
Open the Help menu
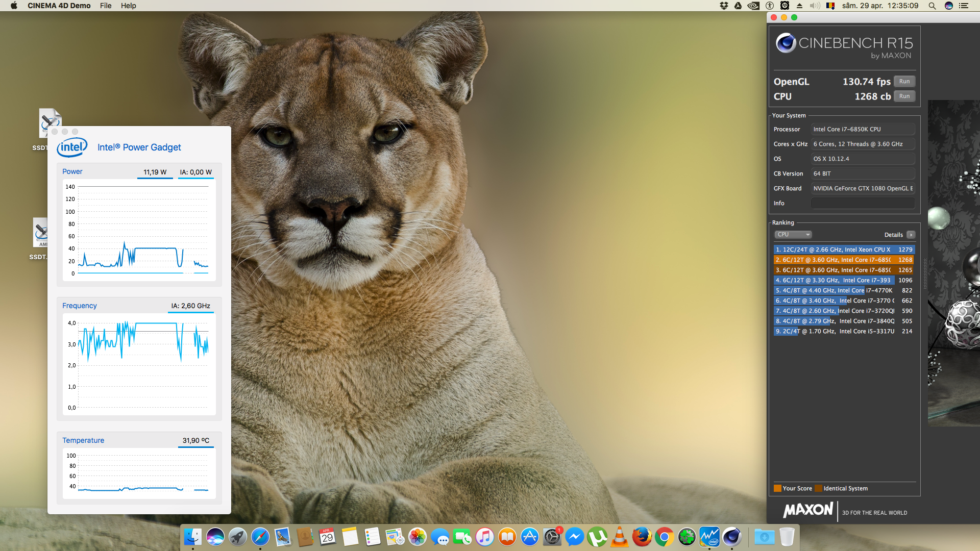128,6
